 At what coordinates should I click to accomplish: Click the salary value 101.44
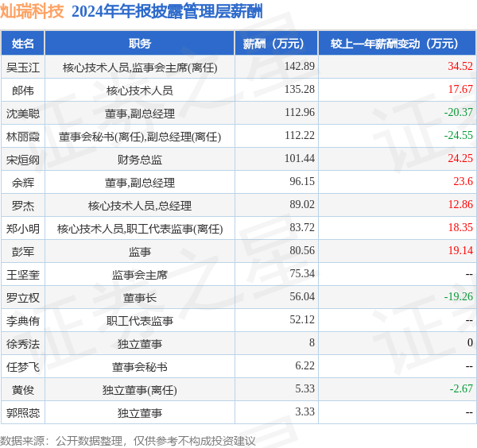(300, 158)
